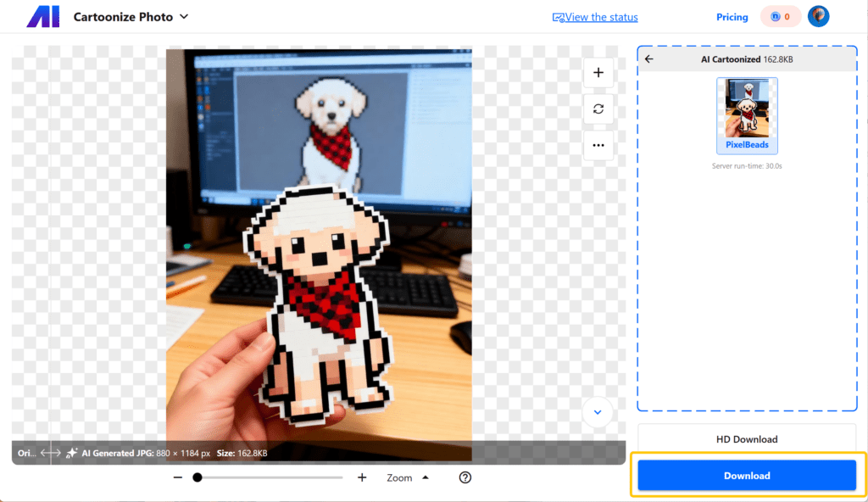The image size is (868, 502).
Task: Click the credits coin counter badge
Action: coord(780,17)
